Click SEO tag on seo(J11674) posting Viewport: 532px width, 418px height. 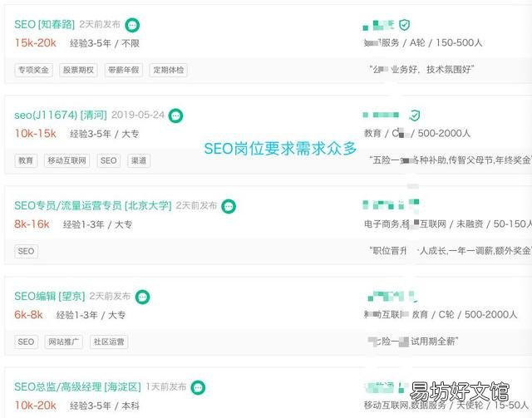pyautogui.click(x=109, y=160)
